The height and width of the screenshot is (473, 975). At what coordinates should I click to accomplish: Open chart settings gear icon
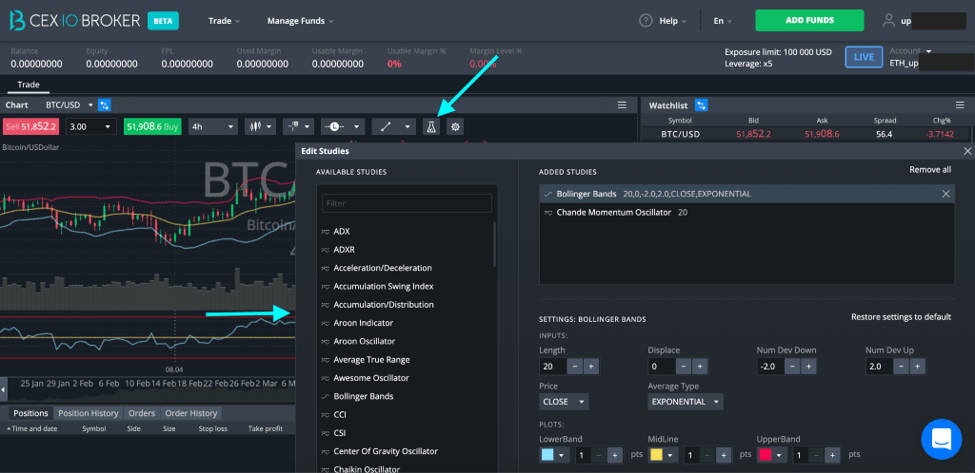click(x=455, y=127)
